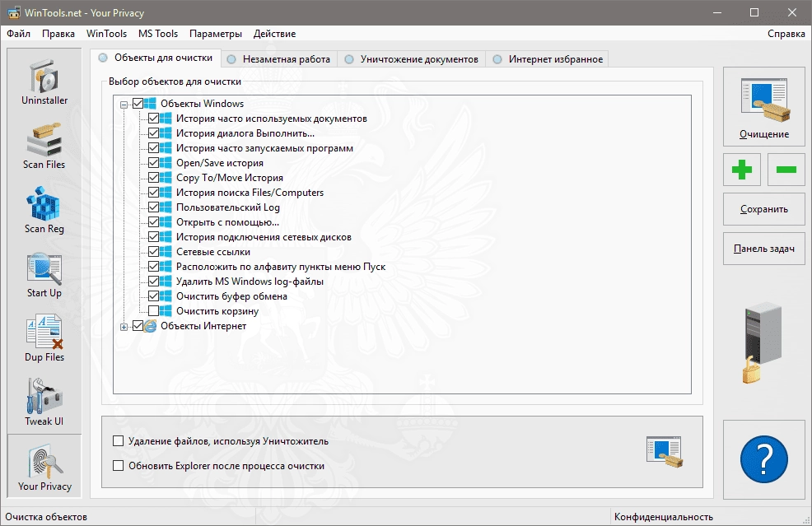
Task: Switch to Уничтожение документов tab
Action: pos(412,59)
